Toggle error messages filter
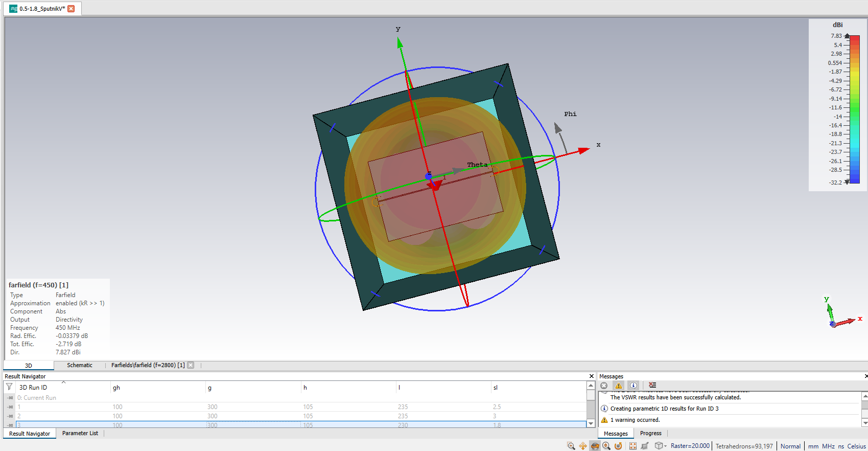This screenshot has width=868, height=451. (604, 386)
